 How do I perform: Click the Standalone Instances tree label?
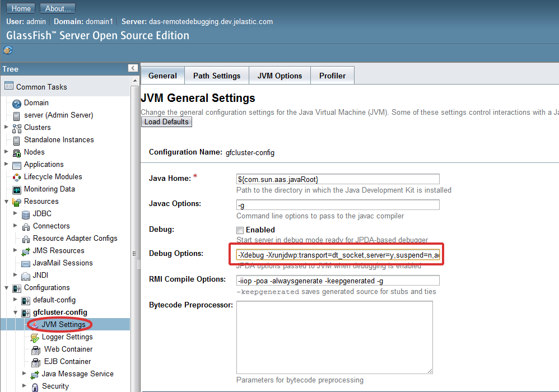click(59, 139)
